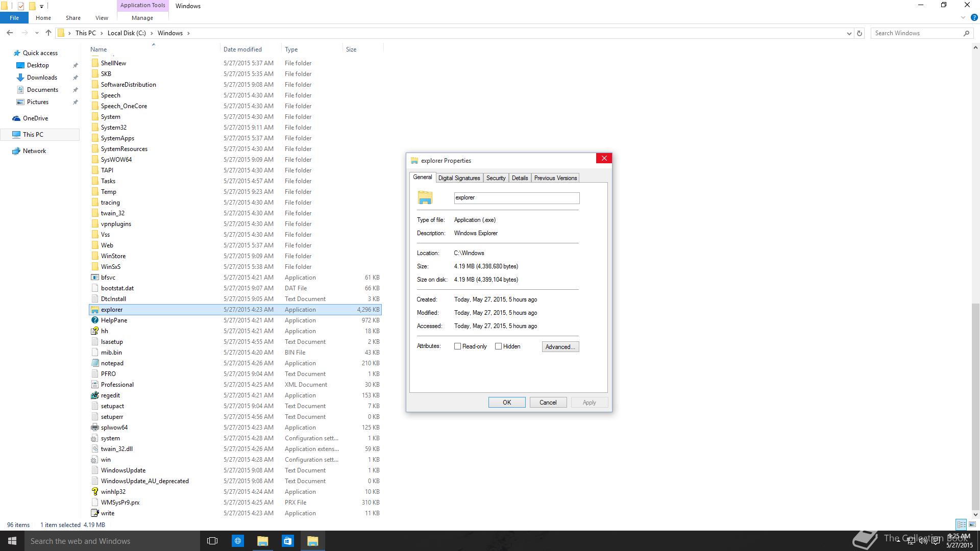The image size is (980, 551).
Task: Open the browser globe taskbar icon
Action: tap(237, 541)
